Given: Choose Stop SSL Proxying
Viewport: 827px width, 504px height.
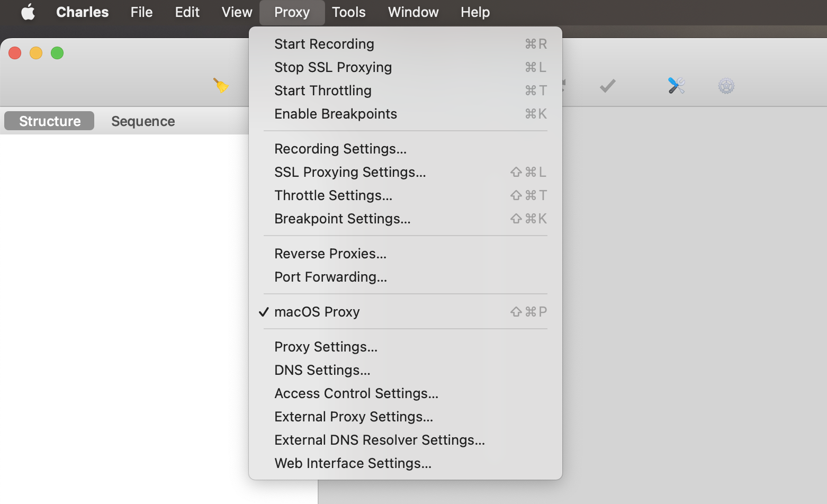Looking at the screenshot, I should (x=406, y=67).
